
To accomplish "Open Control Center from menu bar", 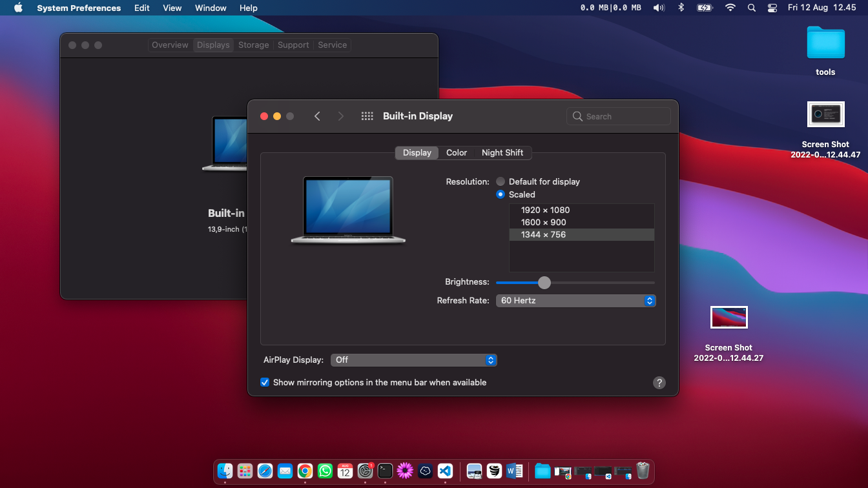I will tap(772, 8).
